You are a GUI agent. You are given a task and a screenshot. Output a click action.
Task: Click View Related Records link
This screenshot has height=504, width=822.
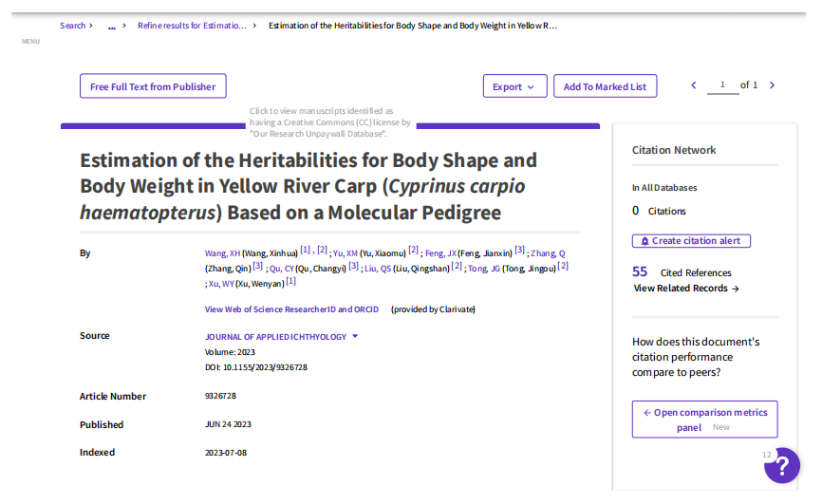point(685,289)
